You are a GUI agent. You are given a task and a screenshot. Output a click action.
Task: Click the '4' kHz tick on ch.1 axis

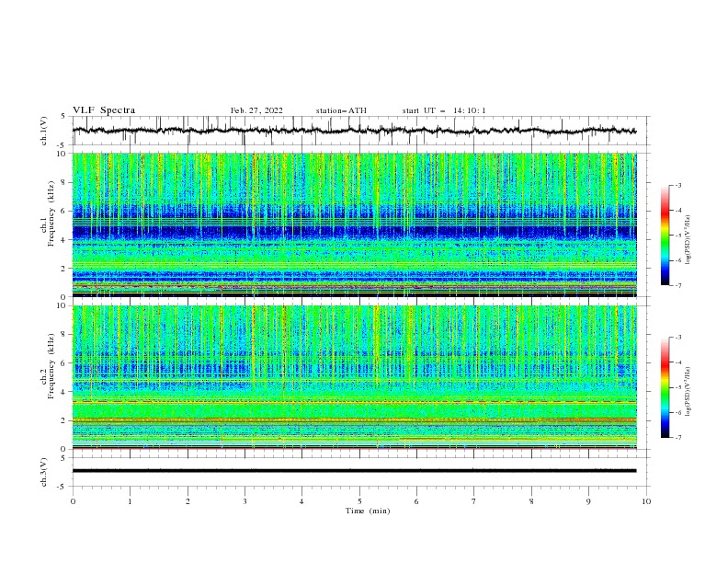pyautogui.click(x=65, y=240)
